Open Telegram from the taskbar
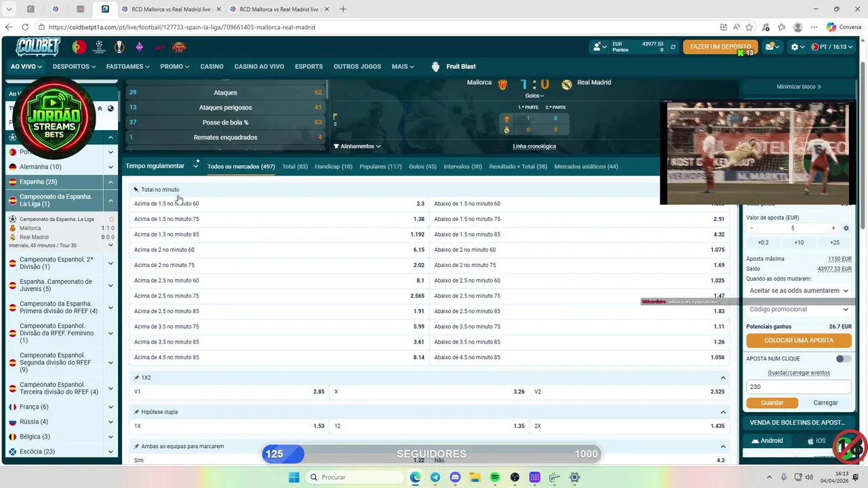The width and height of the screenshot is (868, 488). point(435,477)
